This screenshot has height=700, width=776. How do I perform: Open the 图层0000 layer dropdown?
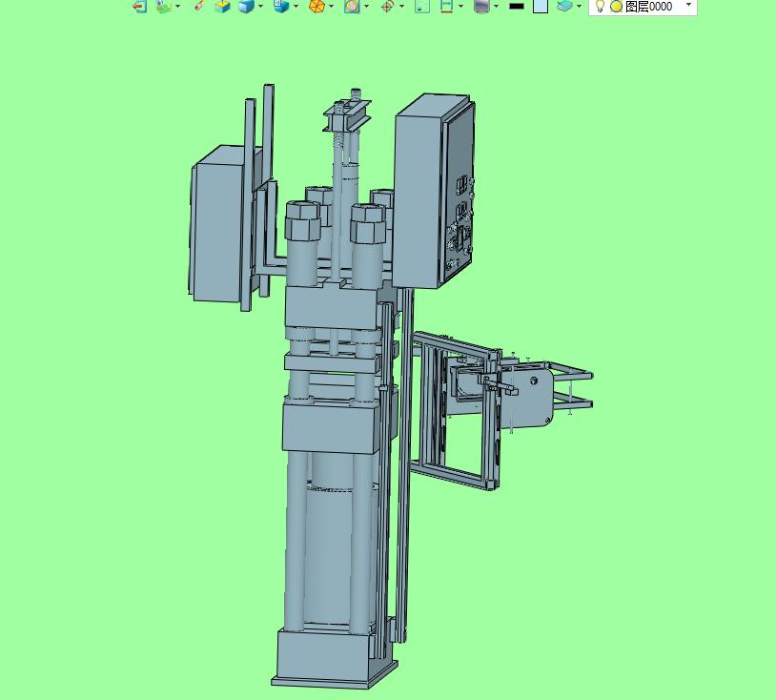[x=688, y=5]
